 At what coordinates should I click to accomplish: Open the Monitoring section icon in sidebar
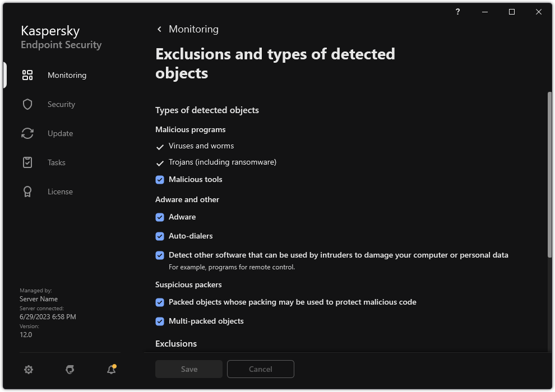[27, 74]
